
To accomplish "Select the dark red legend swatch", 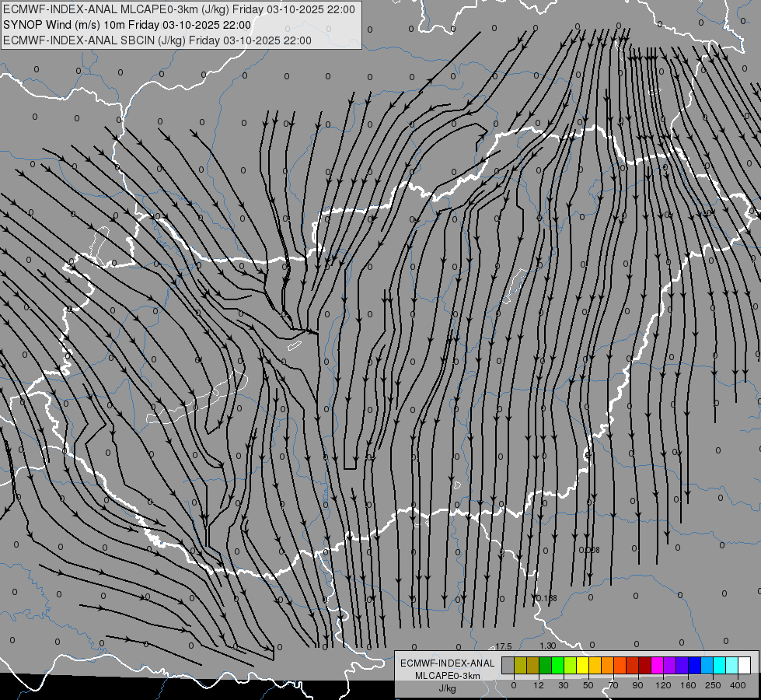I will [x=644, y=666].
